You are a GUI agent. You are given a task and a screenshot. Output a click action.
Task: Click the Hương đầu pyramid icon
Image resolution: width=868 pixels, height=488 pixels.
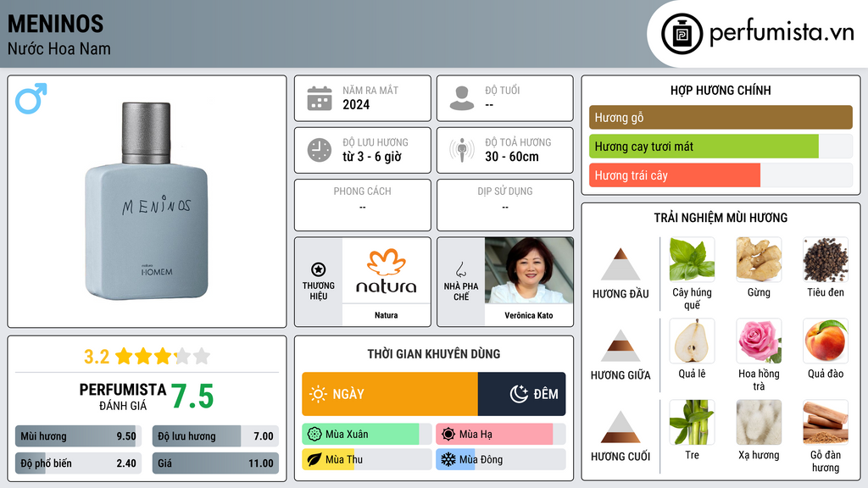point(620,264)
